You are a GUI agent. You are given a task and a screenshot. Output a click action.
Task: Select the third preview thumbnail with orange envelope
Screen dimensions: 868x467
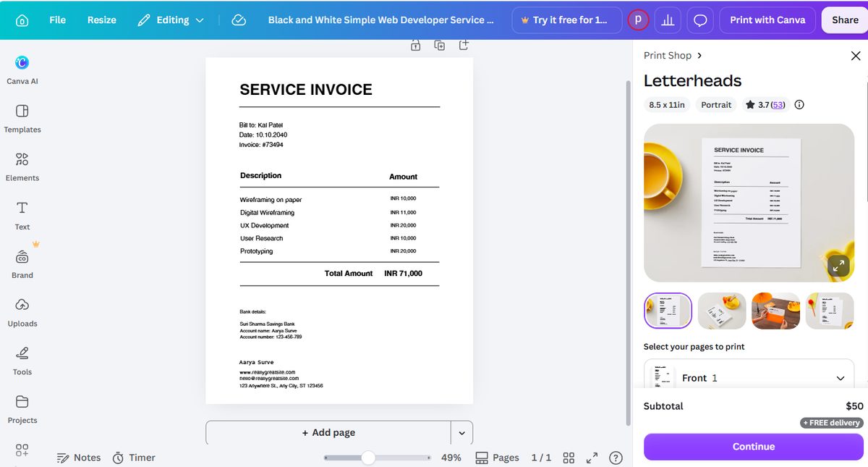pos(776,311)
